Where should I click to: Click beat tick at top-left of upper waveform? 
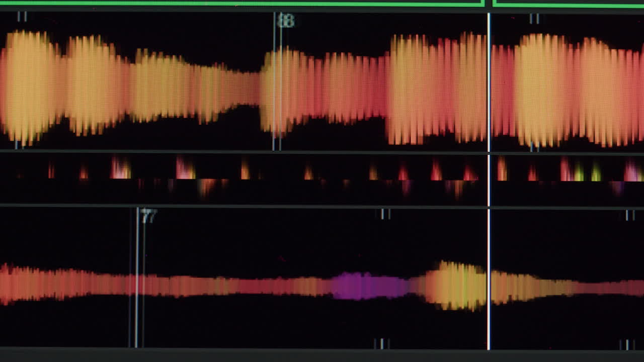click(x=22, y=17)
